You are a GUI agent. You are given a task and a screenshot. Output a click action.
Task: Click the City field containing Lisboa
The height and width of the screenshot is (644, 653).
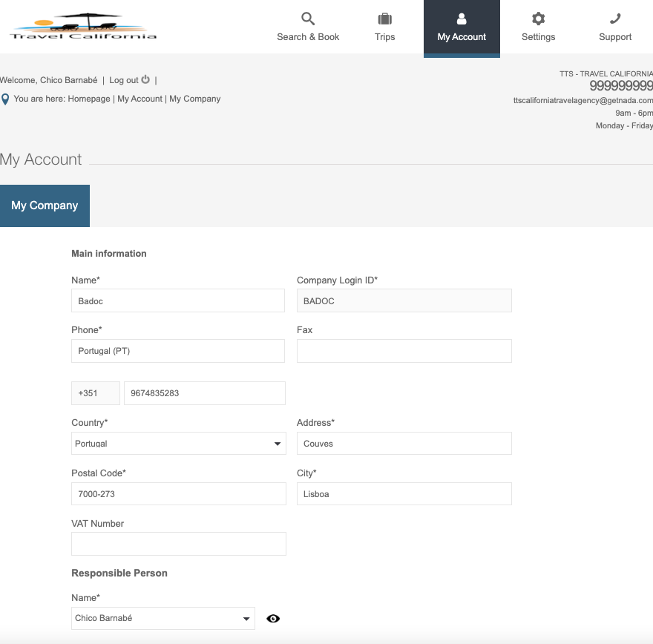(404, 494)
